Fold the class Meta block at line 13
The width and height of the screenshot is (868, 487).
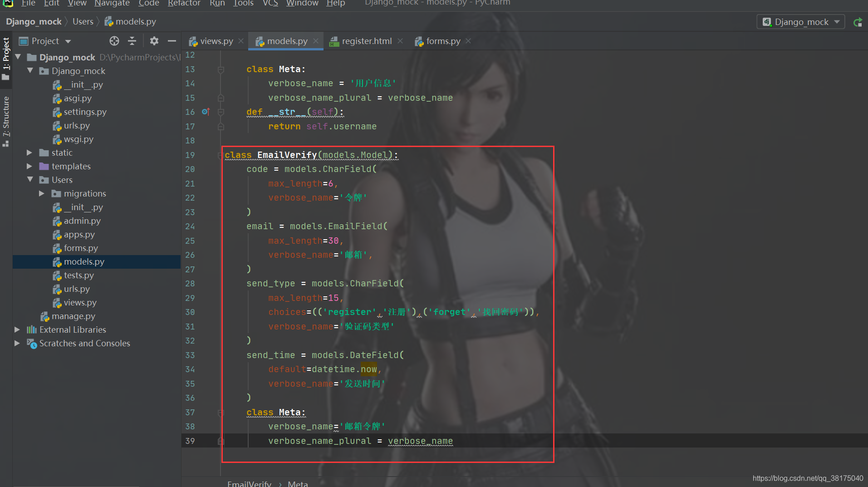(x=221, y=69)
